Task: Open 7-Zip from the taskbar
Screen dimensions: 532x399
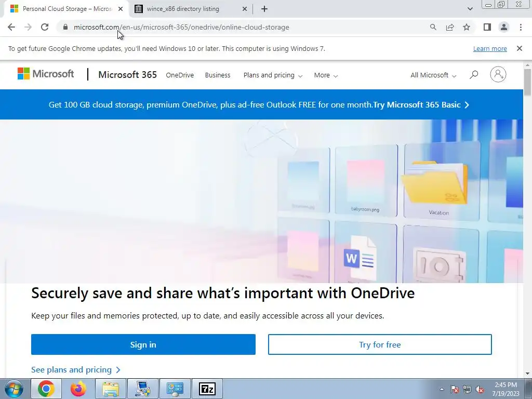Action: (x=207, y=389)
